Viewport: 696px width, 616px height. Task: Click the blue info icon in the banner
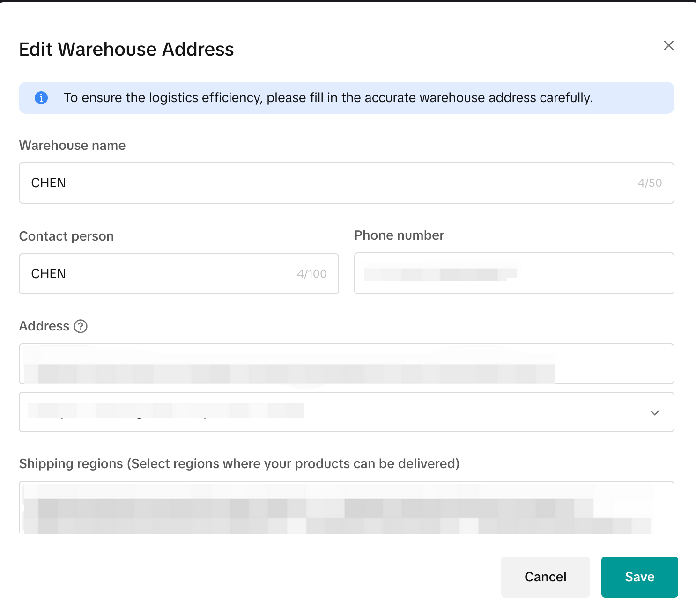click(x=41, y=98)
